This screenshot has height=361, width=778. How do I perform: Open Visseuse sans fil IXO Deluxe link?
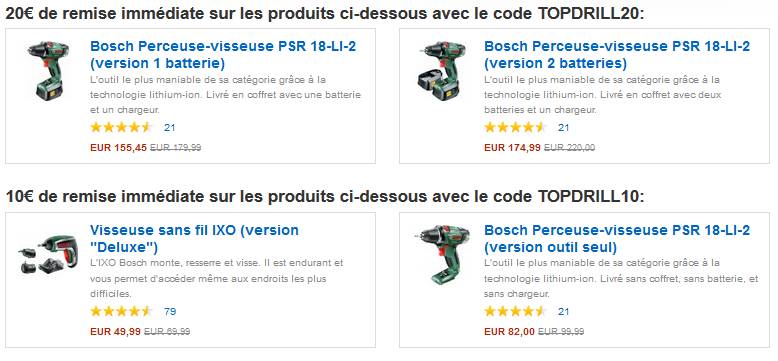pos(194,239)
